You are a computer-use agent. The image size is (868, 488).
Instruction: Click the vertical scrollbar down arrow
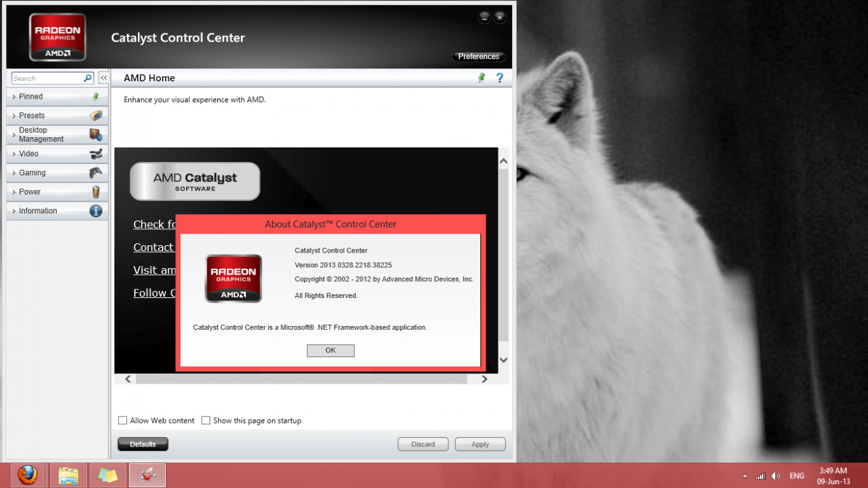504,360
